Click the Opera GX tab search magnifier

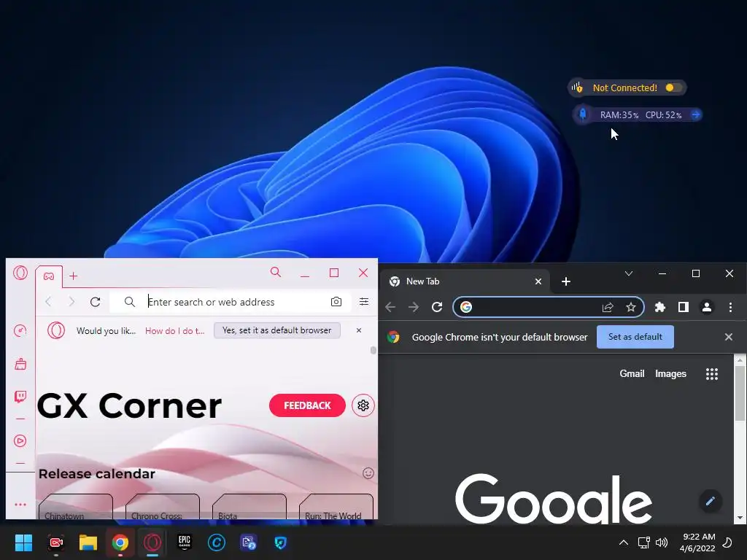[x=275, y=273]
